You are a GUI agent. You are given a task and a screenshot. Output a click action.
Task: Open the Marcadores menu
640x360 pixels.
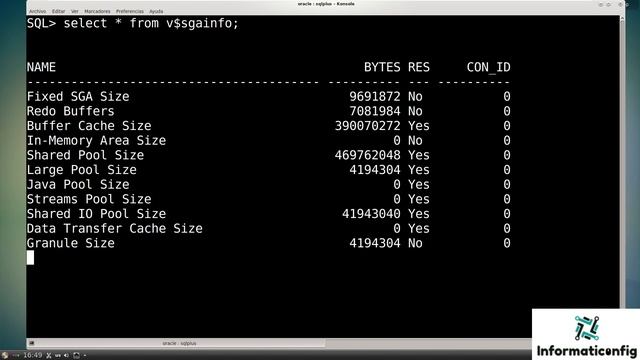pos(97,11)
